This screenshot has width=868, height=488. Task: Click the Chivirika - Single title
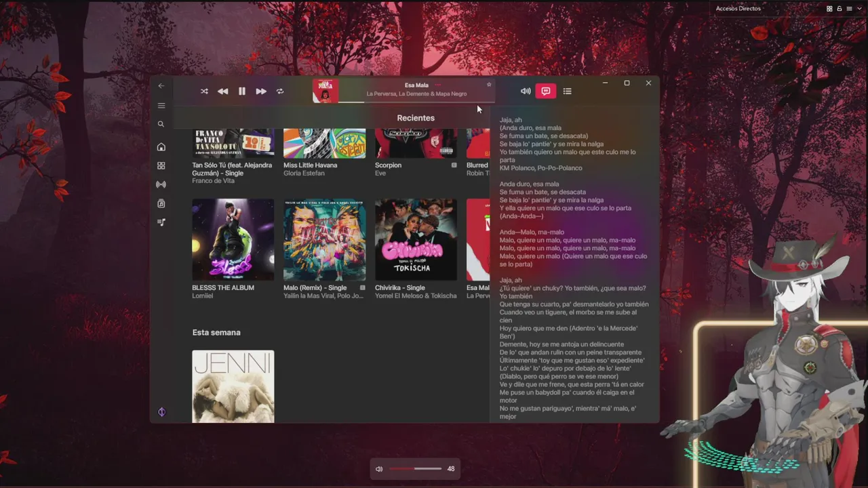point(400,288)
